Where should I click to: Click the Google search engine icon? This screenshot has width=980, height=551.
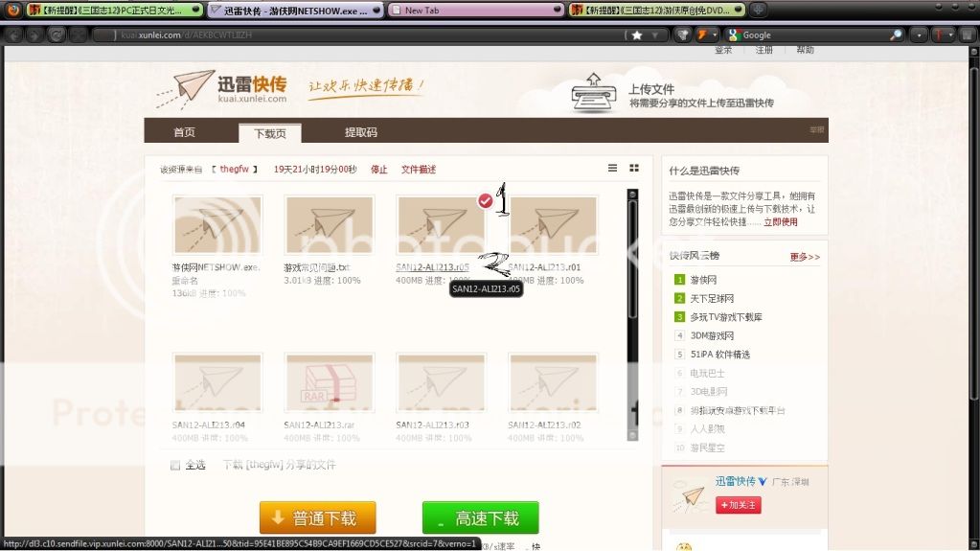(x=734, y=35)
